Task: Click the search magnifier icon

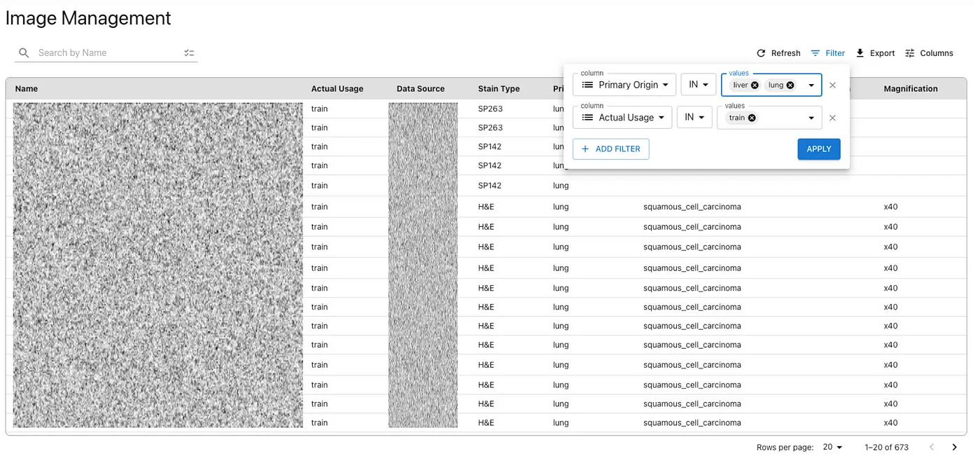Action: (x=24, y=53)
